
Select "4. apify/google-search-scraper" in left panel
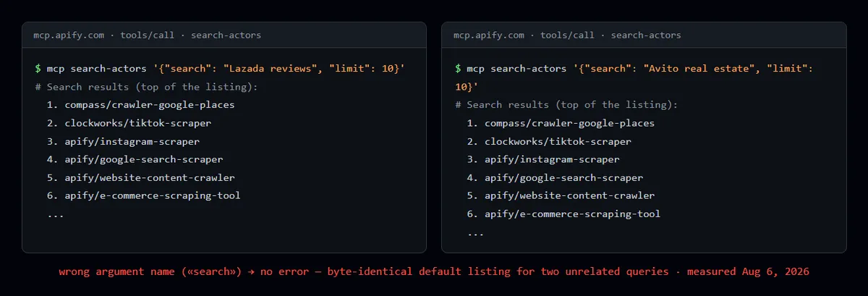[135, 159]
